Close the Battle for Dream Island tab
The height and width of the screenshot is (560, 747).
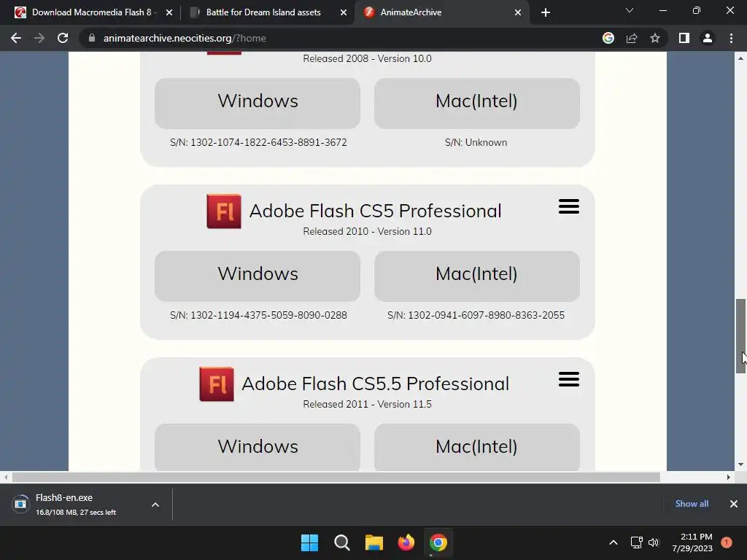pyautogui.click(x=344, y=12)
